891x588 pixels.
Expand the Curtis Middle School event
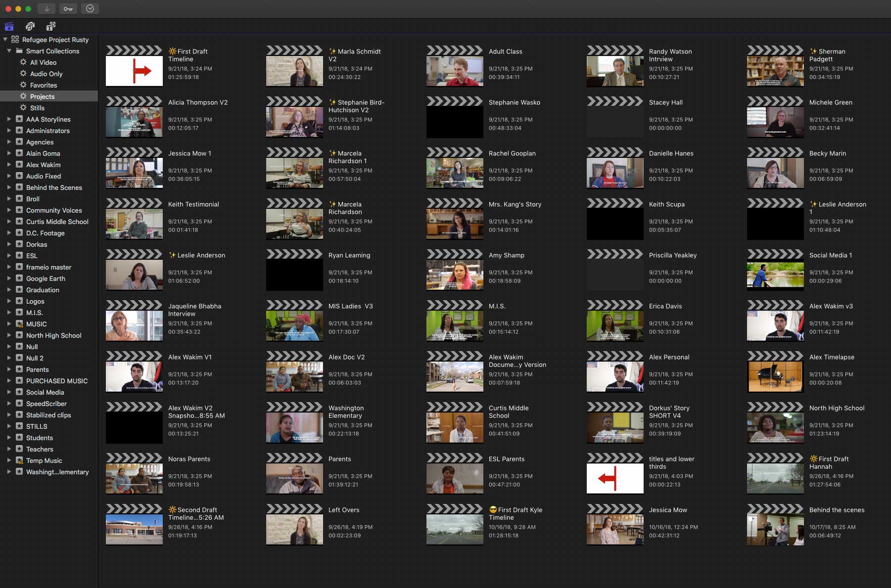(x=9, y=222)
